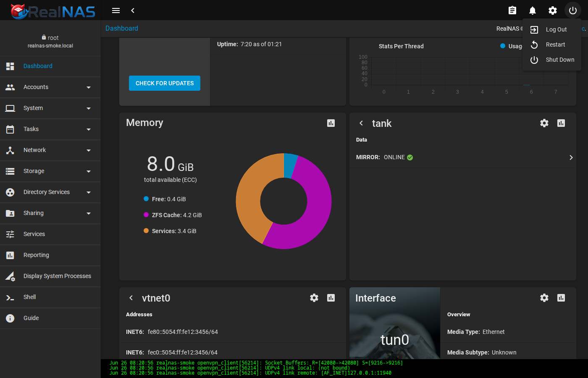Collapse the sidebar with the back chevron

[x=133, y=10]
